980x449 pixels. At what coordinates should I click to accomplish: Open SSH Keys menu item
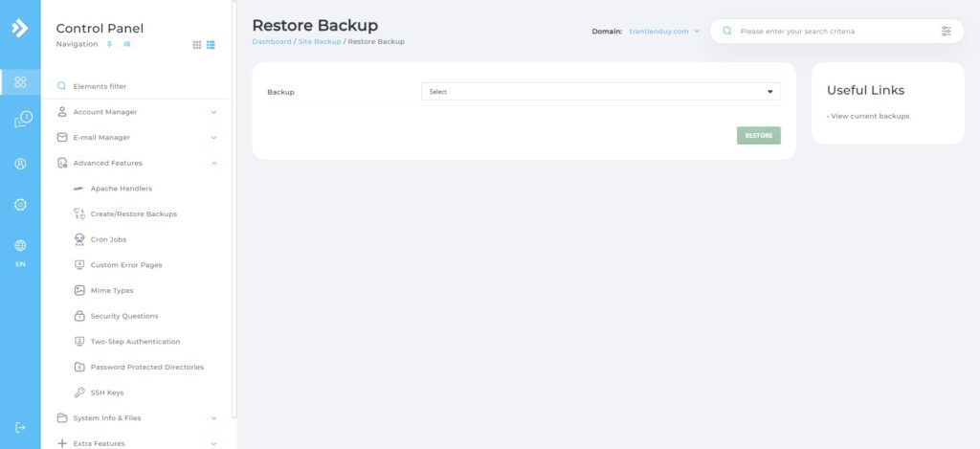pyautogui.click(x=107, y=393)
